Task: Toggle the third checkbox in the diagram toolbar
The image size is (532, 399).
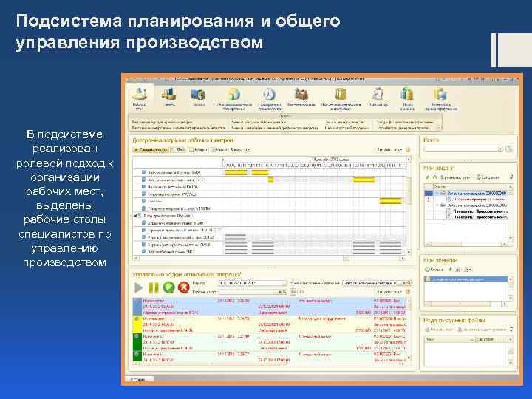Action: (213, 149)
